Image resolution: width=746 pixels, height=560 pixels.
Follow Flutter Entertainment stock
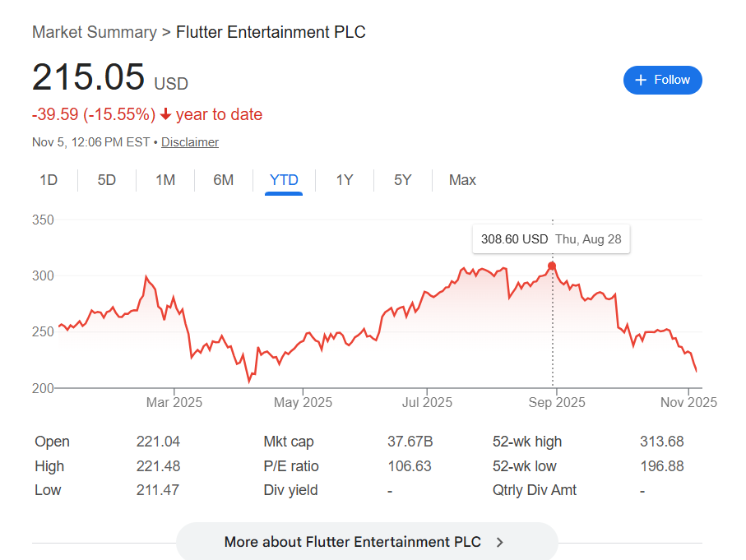(663, 80)
